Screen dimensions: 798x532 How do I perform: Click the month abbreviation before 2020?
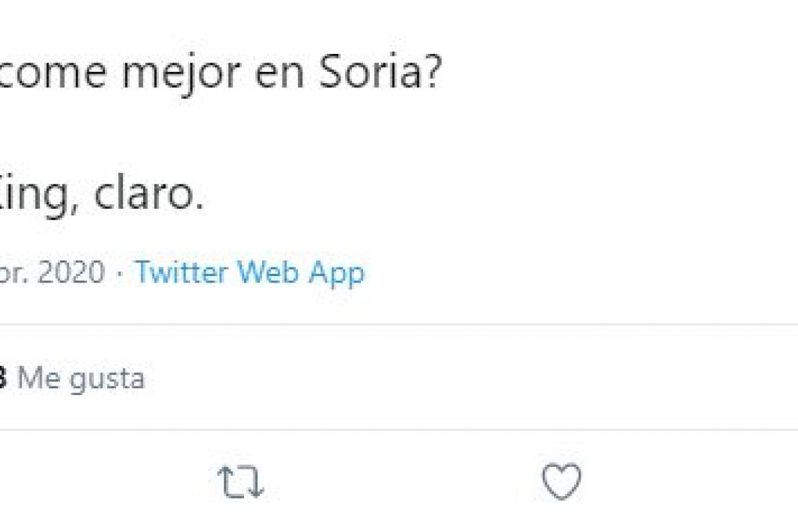click(13, 272)
